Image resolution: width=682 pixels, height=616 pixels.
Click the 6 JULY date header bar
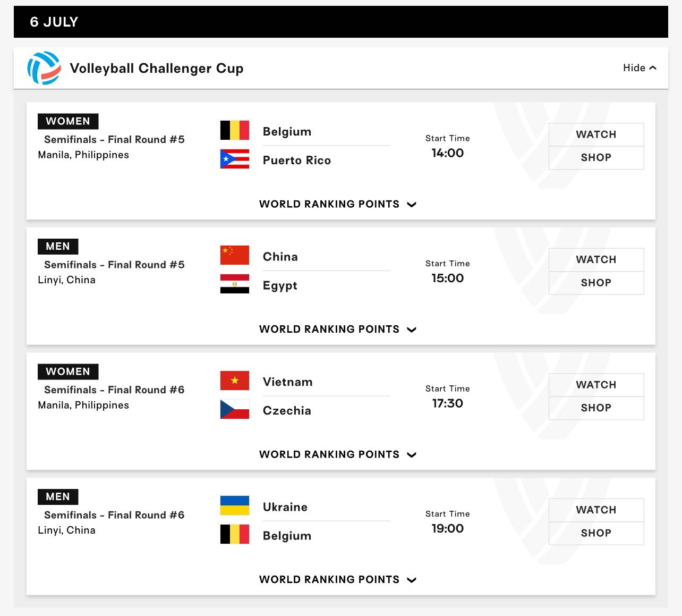[x=341, y=22]
